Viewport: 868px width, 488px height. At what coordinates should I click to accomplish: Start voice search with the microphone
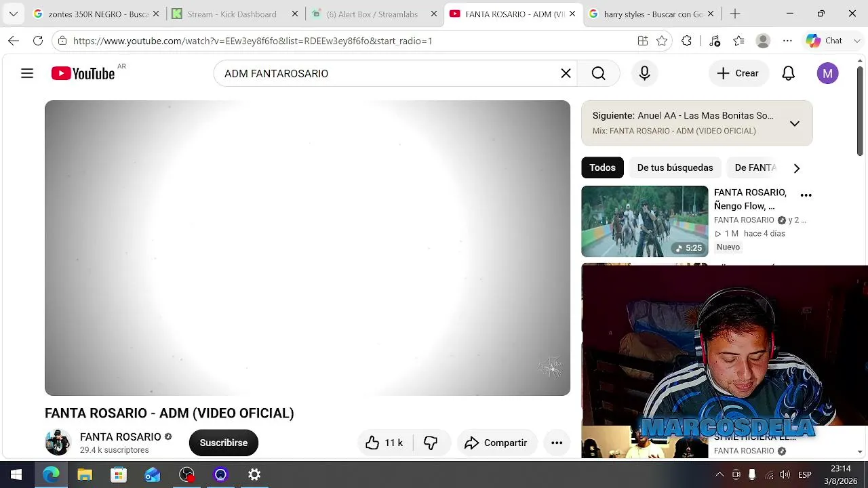pos(644,73)
